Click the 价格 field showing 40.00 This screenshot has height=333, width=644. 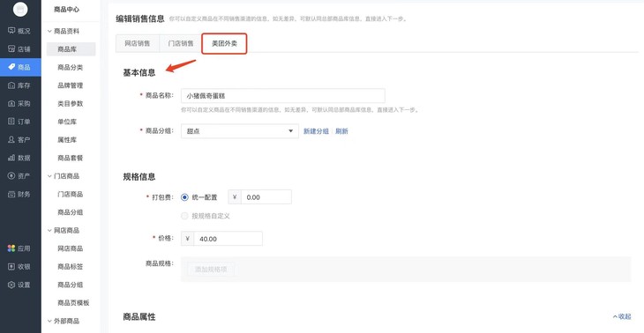point(228,239)
